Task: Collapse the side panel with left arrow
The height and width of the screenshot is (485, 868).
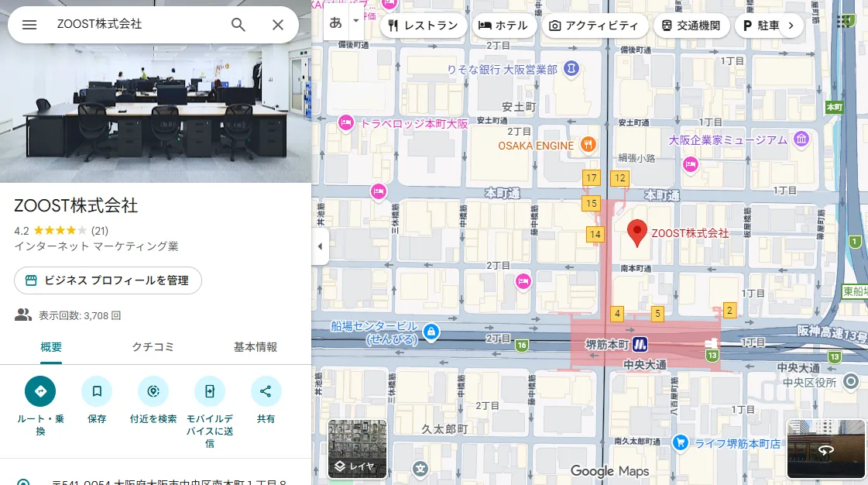Action: [x=320, y=246]
